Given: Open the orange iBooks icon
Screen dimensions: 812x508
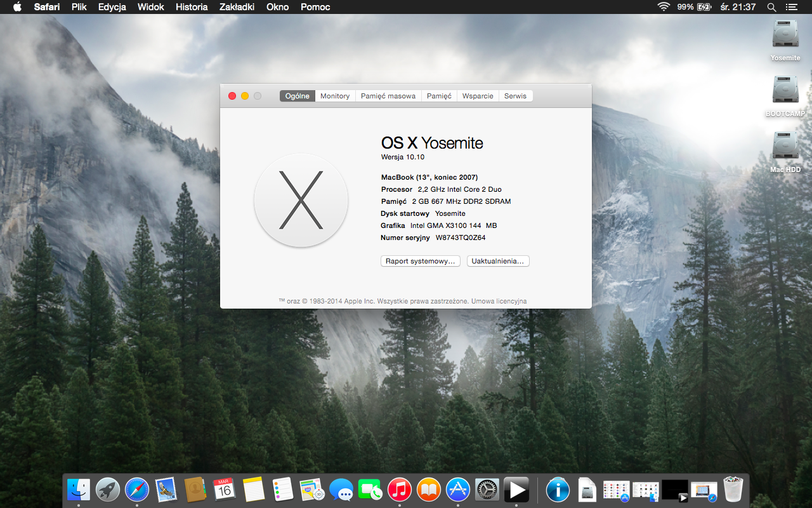Looking at the screenshot, I should [x=429, y=490].
